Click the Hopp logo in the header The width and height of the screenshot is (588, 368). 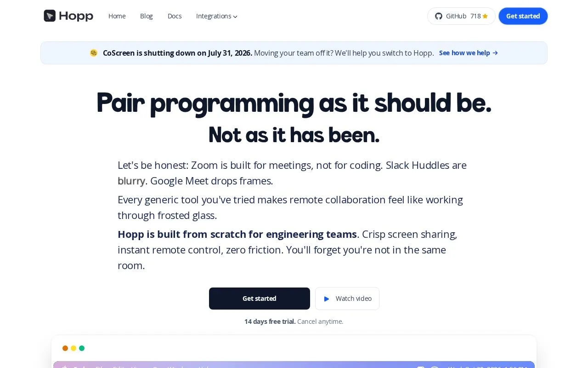point(68,16)
